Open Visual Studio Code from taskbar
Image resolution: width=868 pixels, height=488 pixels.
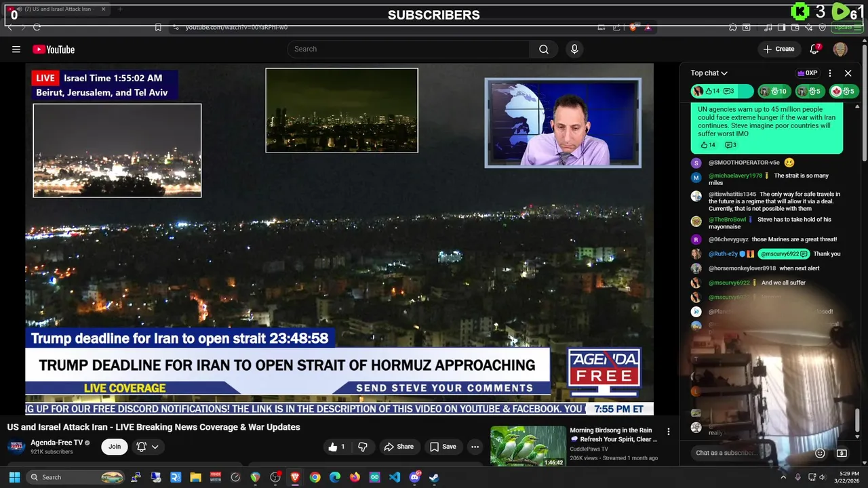[x=395, y=477]
